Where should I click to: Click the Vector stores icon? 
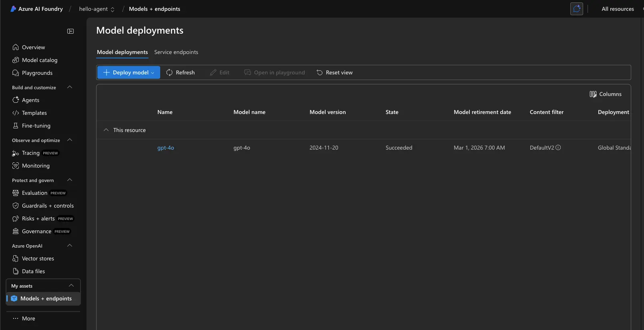click(16, 258)
